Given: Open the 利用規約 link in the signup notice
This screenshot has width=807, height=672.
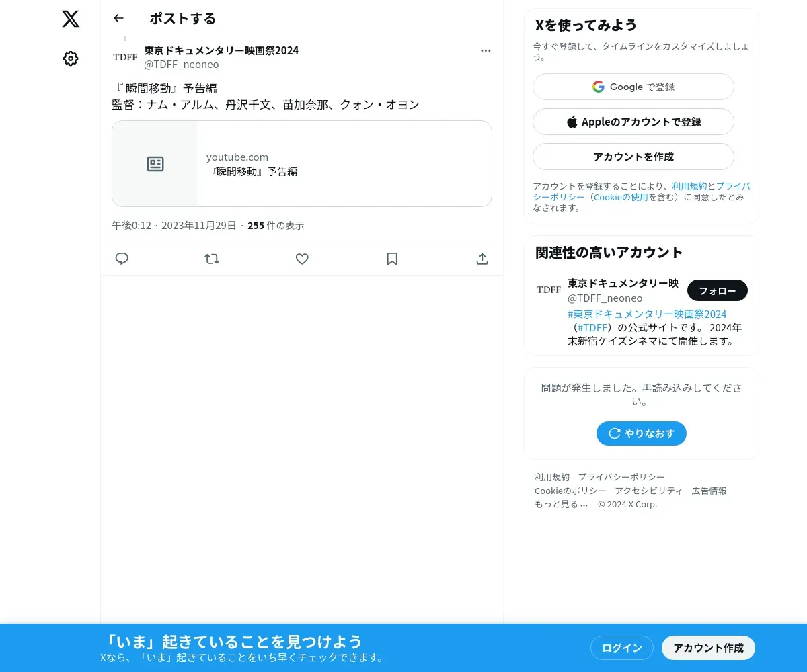Looking at the screenshot, I should coord(689,186).
